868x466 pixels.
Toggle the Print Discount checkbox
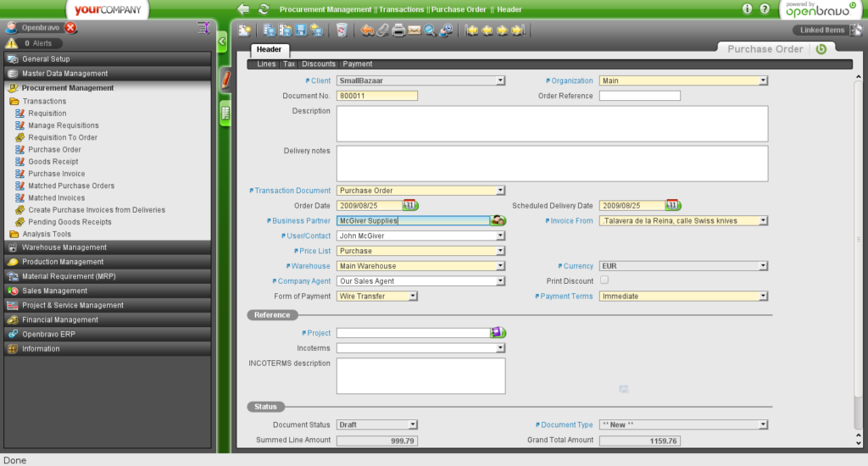[x=604, y=280]
